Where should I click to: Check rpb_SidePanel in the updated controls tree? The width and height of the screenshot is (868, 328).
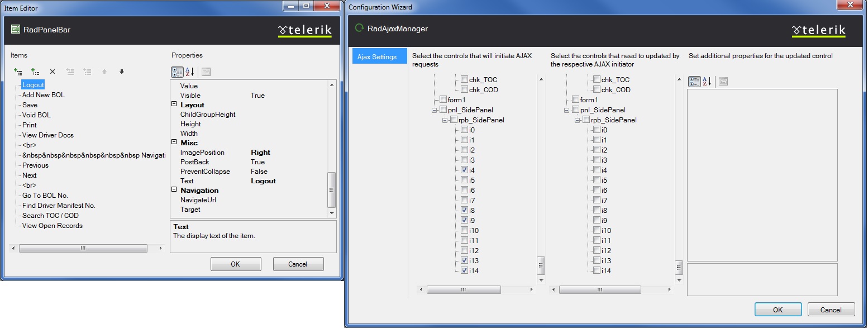click(x=586, y=120)
